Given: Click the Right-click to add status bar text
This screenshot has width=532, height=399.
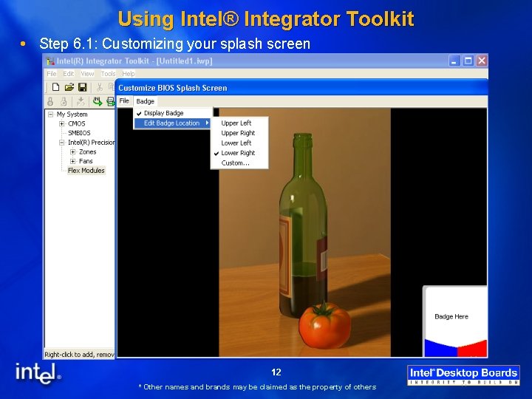Looking at the screenshot, I should 79,355.
